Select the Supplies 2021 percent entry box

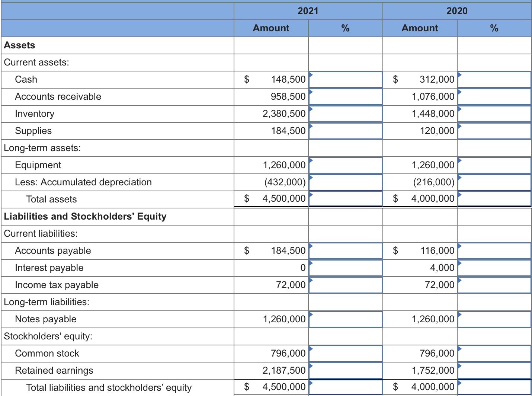(345, 131)
